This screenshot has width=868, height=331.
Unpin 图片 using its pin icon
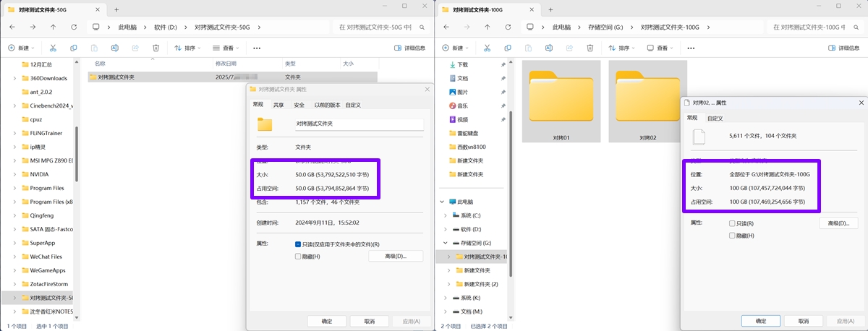point(503,92)
